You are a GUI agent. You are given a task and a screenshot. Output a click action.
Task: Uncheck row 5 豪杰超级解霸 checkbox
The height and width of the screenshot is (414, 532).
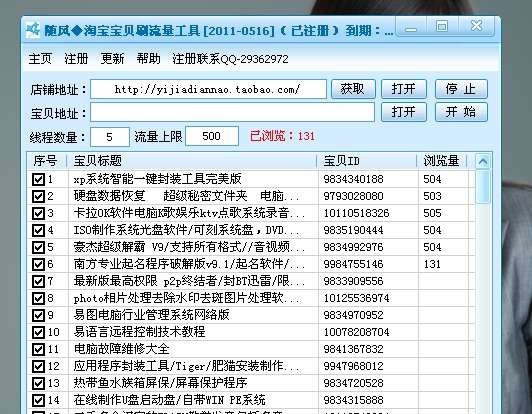click(x=38, y=247)
